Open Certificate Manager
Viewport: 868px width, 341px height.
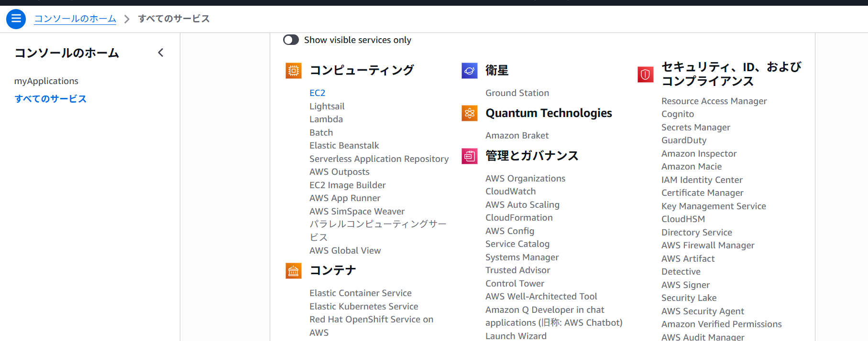click(x=703, y=193)
